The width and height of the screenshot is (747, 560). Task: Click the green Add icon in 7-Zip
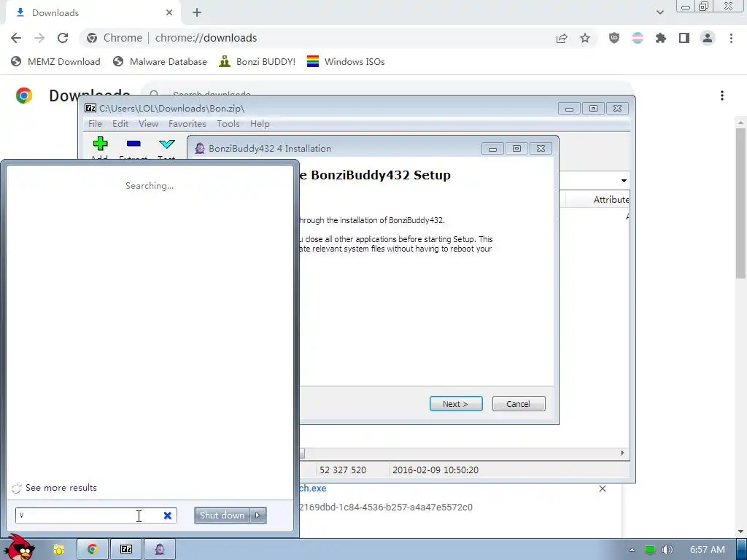point(100,144)
